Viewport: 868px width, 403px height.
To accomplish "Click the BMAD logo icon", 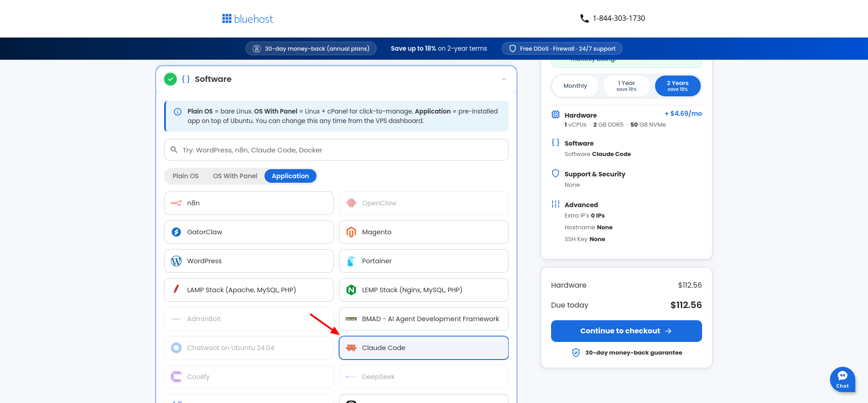I will click(351, 319).
